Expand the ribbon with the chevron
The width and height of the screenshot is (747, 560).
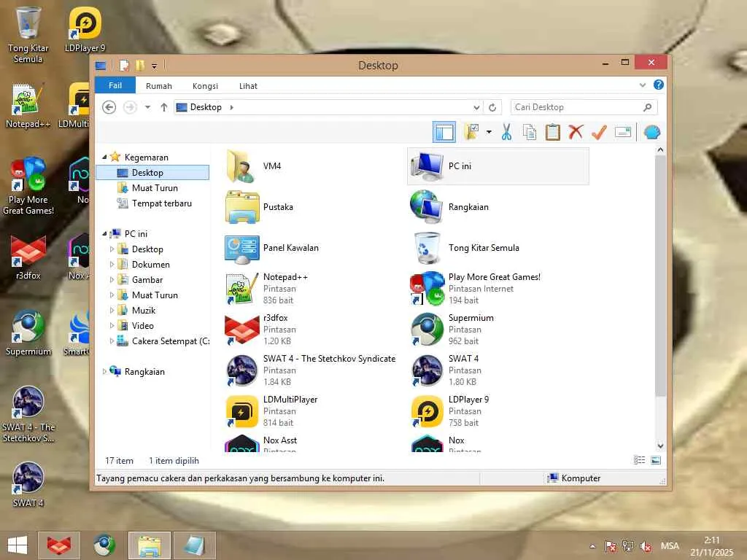643,85
